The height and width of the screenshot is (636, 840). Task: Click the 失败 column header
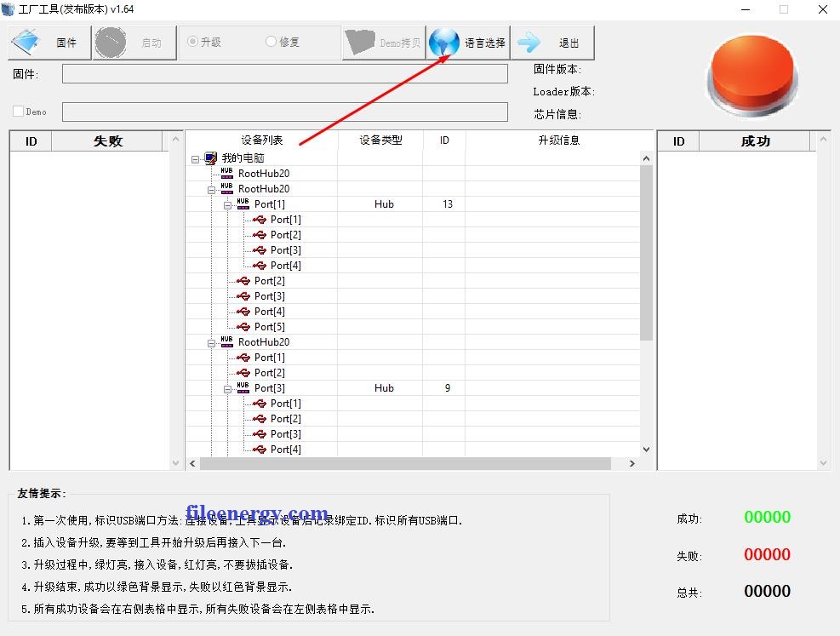click(x=107, y=141)
